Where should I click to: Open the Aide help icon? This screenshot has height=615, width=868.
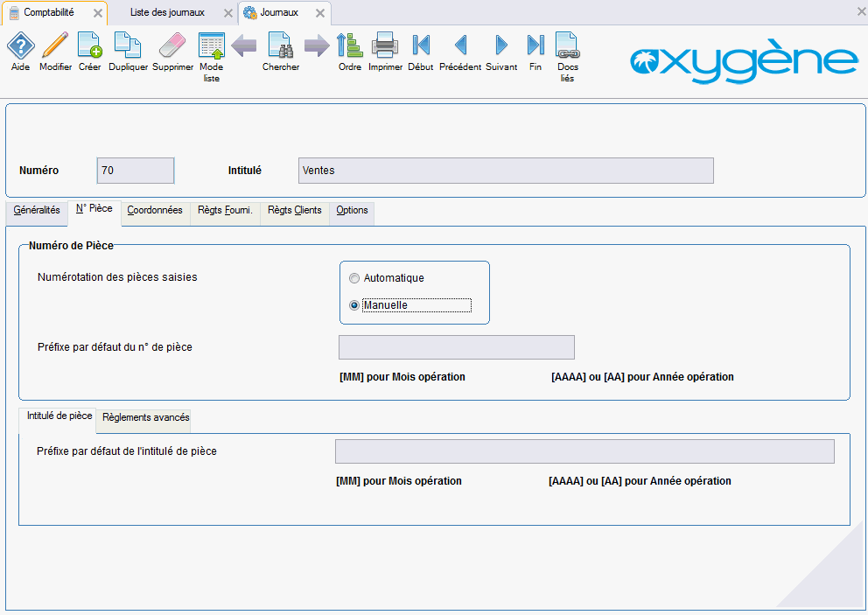click(x=20, y=45)
